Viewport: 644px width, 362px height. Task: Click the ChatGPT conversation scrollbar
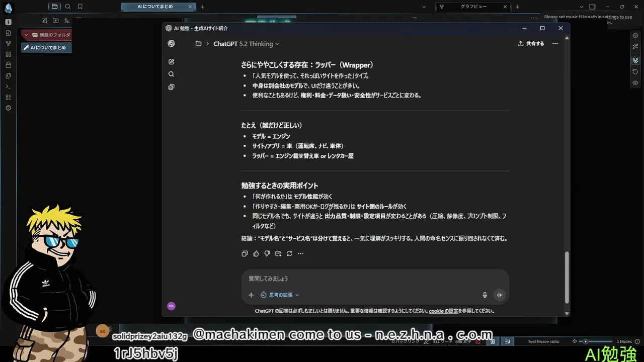pyautogui.click(x=567, y=277)
